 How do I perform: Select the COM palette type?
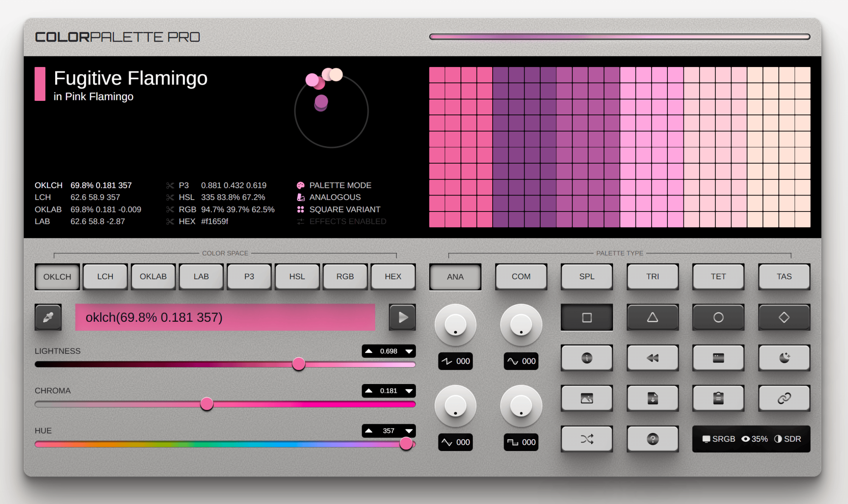pos(521,276)
